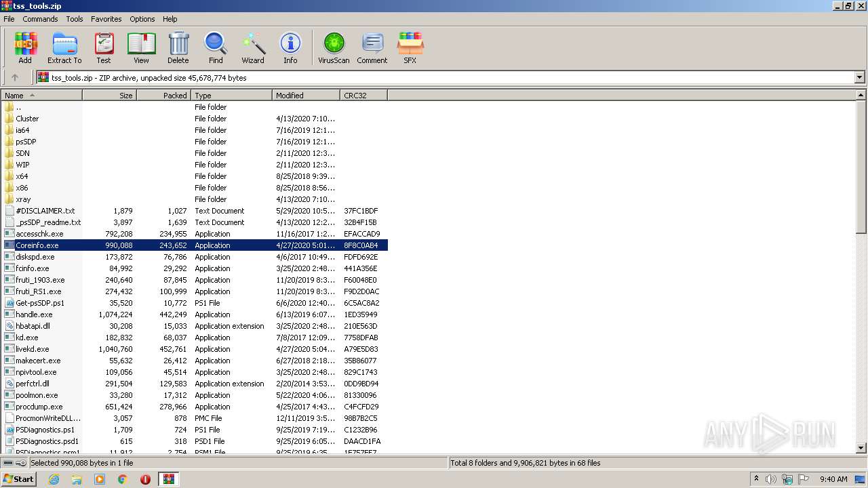This screenshot has width=868, height=488.
Task: Click the scrollbar down arrow
Action: tap(861, 447)
